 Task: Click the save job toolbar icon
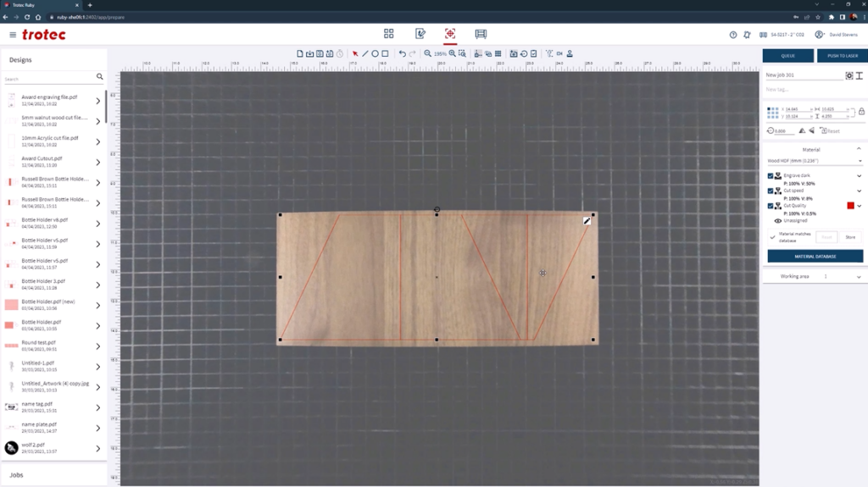pos(320,53)
